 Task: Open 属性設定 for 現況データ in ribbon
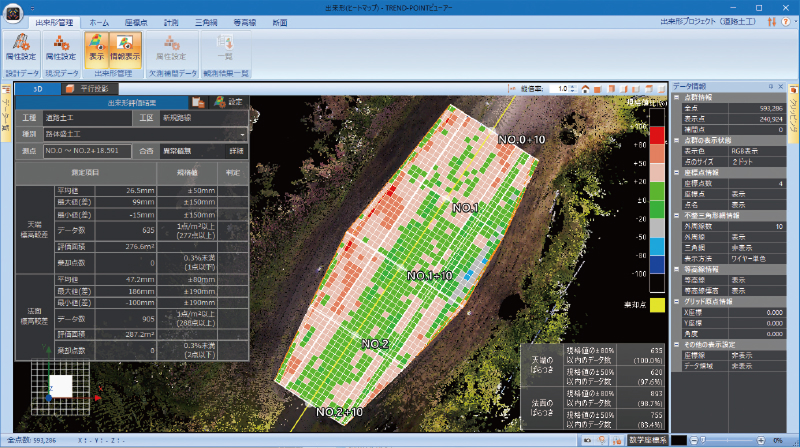(x=62, y=47)
